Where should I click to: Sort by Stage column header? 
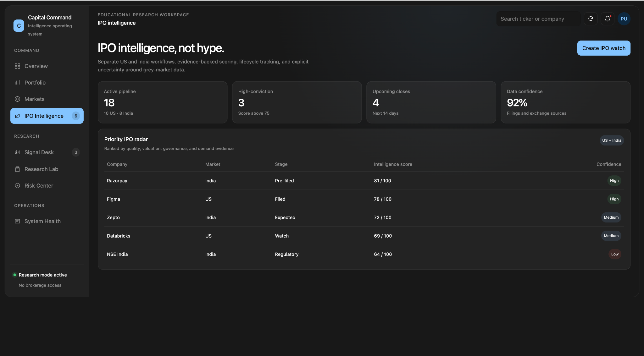(281, 164)
